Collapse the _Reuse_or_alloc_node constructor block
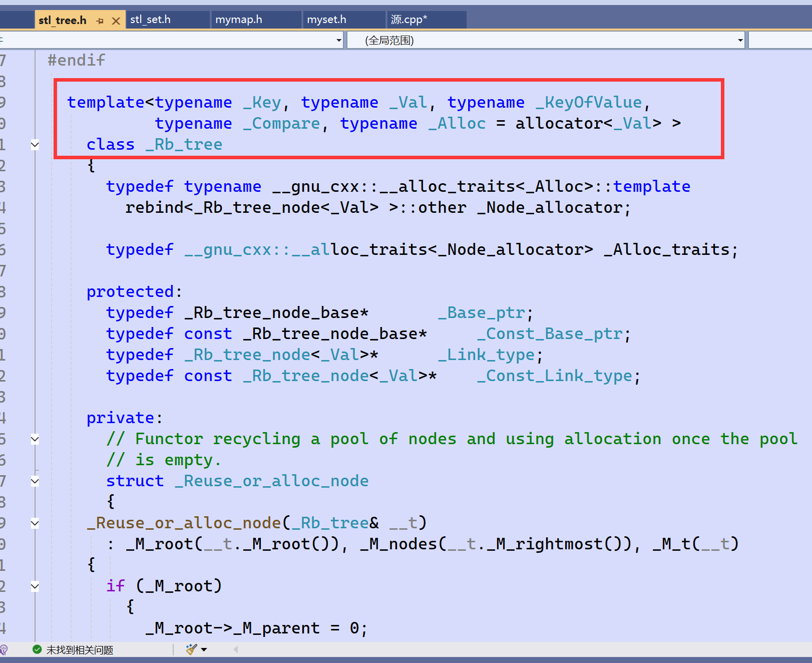Image resolution: width=812 pixels, height=663 pixels. [x=35, y=523]
